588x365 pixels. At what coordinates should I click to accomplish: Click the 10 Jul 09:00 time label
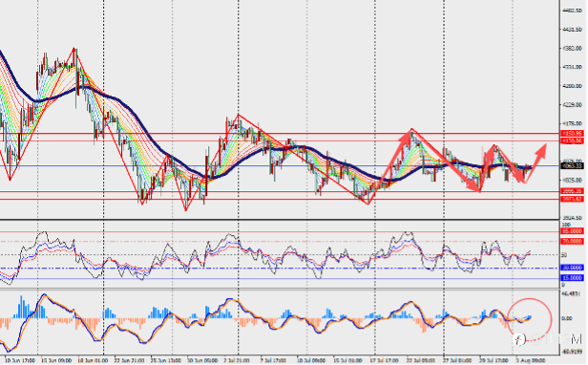(x=312, y=361)
